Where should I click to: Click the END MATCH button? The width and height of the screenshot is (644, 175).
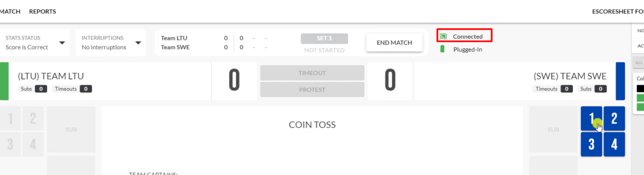(x=394, y=42)
